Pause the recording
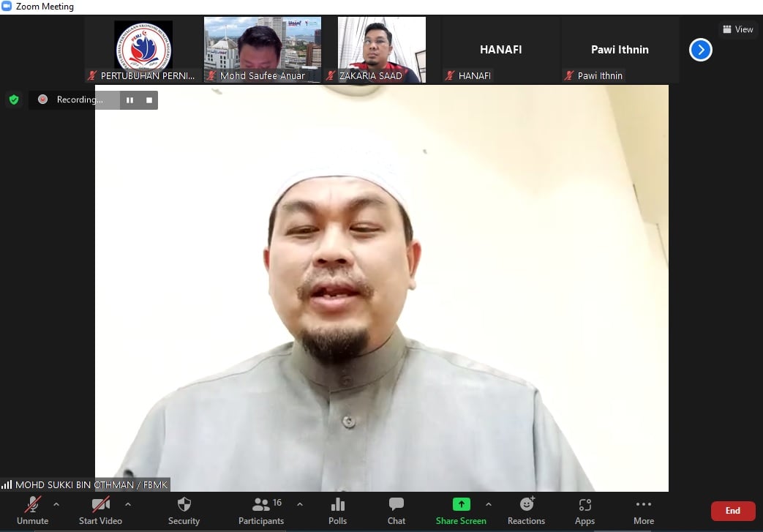Viewport: 763px width, 532px height. 129,100
